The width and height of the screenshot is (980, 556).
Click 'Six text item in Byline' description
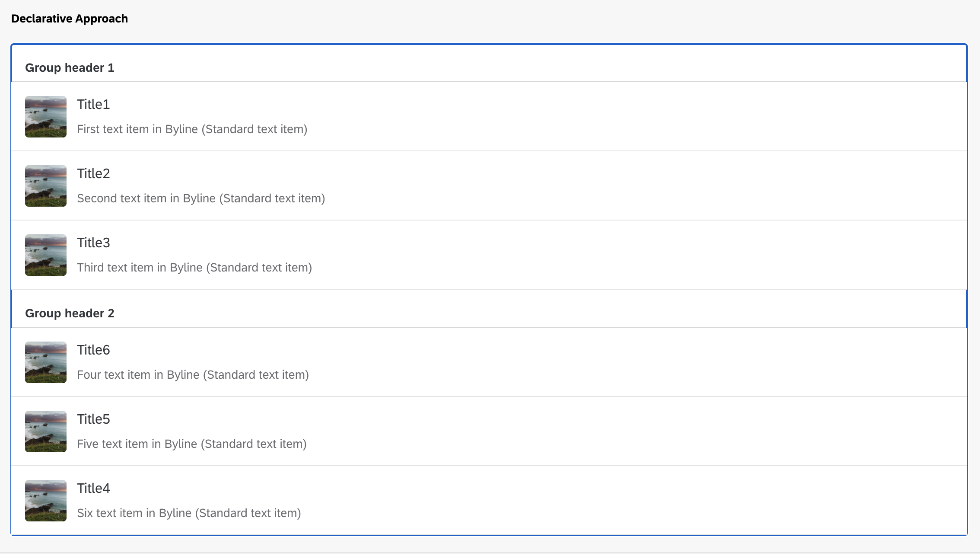[x=189, y=513]
